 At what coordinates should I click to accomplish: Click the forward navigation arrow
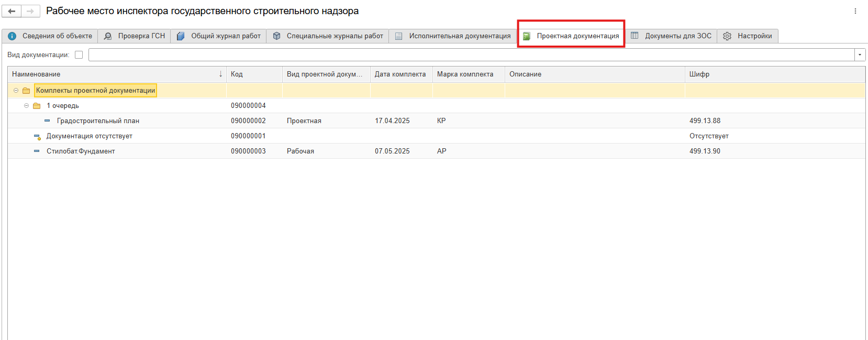pyautogui.click(x=30, y=11)
